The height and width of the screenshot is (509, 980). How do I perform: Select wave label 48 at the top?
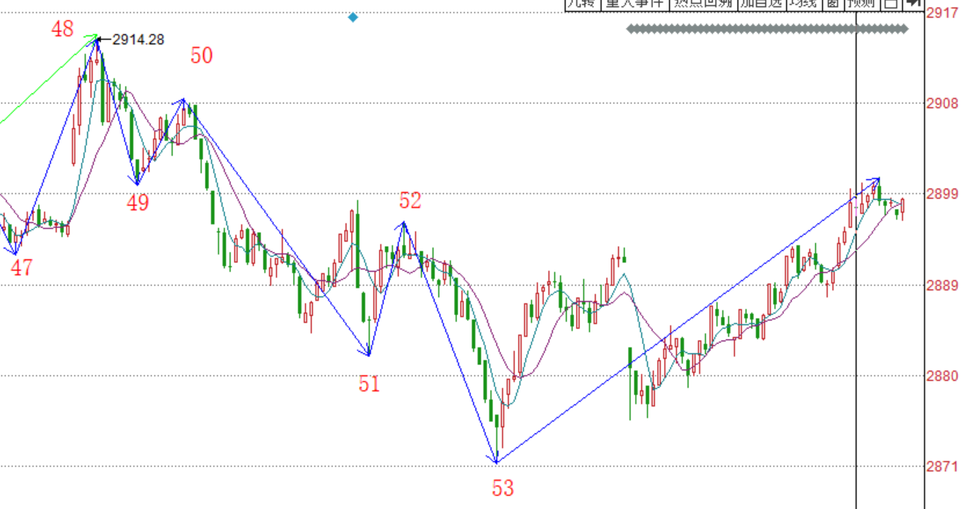pyautogui.click(x=63, y=29)
